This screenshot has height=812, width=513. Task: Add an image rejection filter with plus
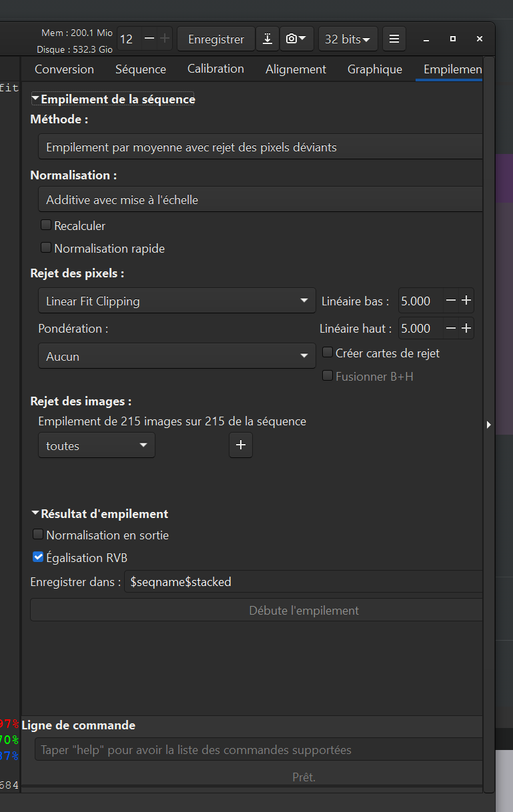coord(241,445)
